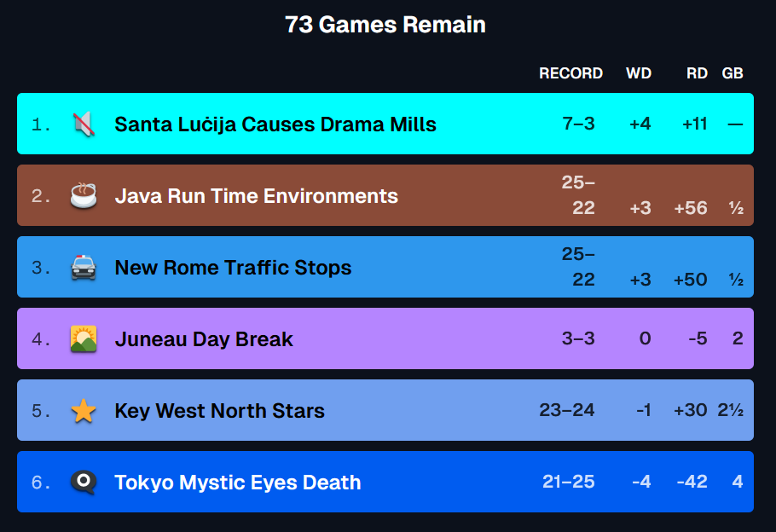Click the RD column header
This screenshot has width=776, height=532.
click(x=697, y=73)
